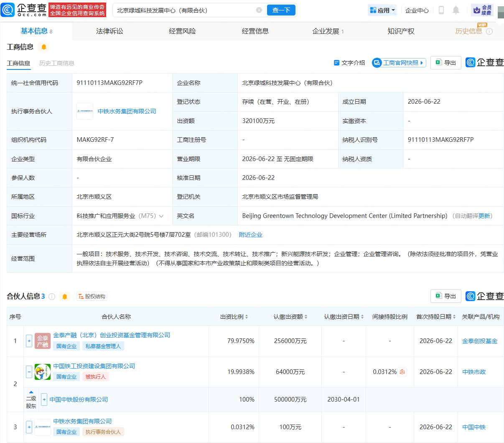
Task: Open 工商官网快照 snapshot
Action: 399,63
